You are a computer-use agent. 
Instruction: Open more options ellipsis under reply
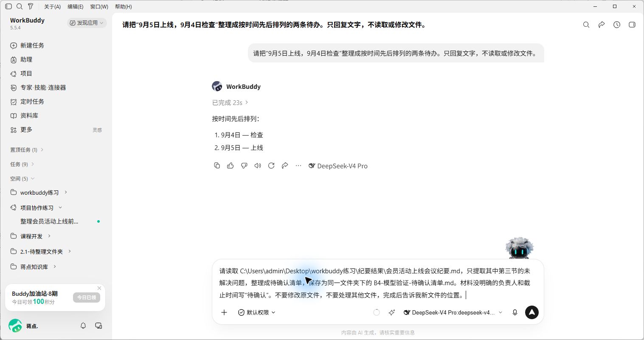click(x=298, y=166)
